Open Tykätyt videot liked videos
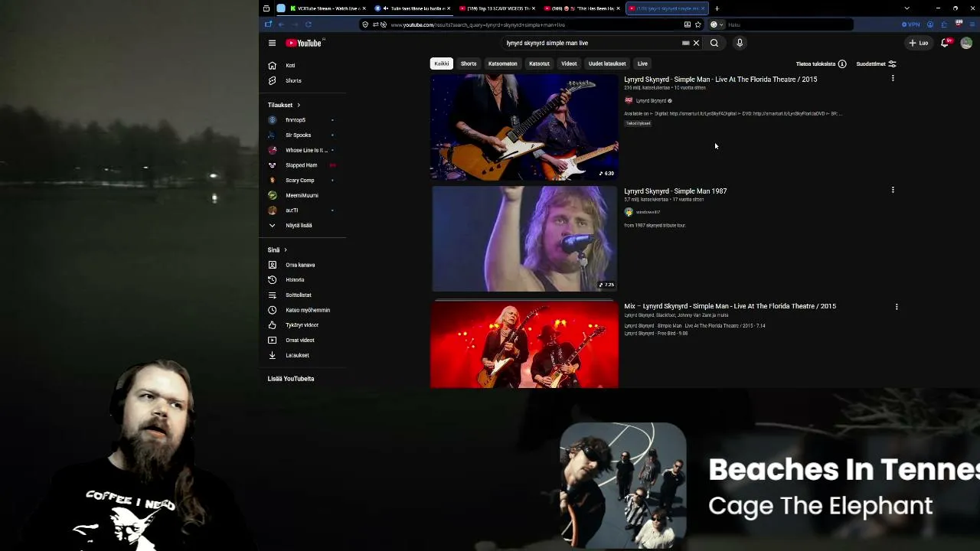 (303, 325)
